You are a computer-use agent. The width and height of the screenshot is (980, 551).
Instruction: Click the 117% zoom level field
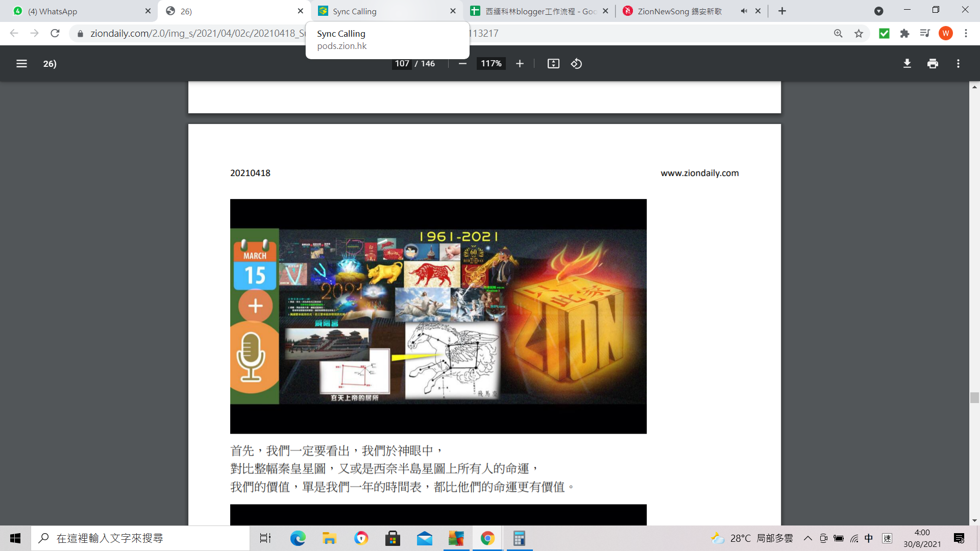click(x=491, y=64)
